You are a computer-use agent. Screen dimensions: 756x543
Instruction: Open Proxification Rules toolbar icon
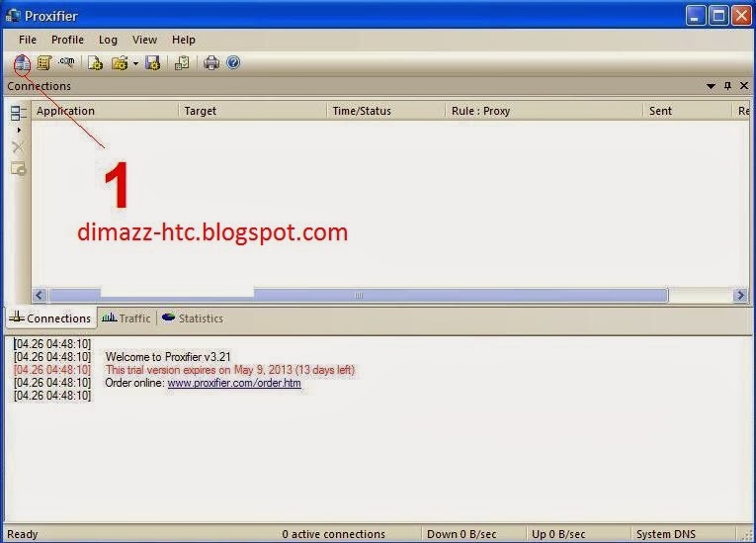(44, 62)
